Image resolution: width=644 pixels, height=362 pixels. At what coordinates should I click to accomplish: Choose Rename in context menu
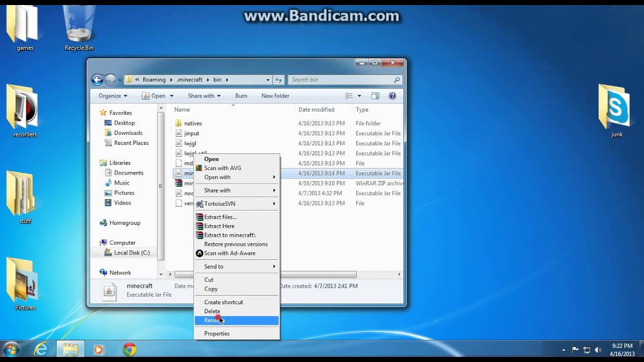coord(236,320)
